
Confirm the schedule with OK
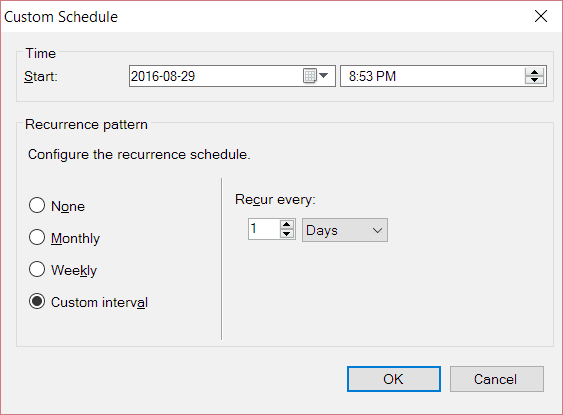pyautogui.click(x=394, y=379)
